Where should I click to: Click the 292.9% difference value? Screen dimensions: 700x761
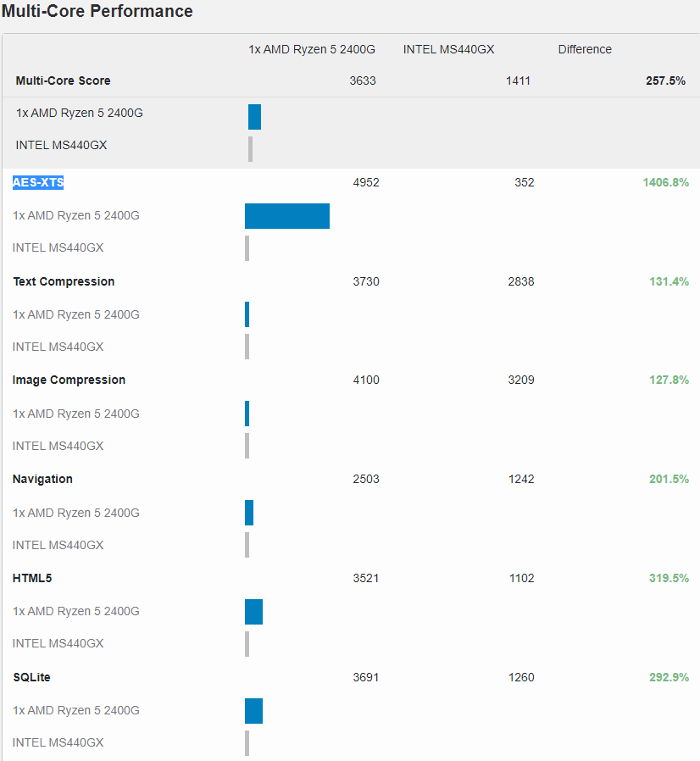tap(669, 677)
